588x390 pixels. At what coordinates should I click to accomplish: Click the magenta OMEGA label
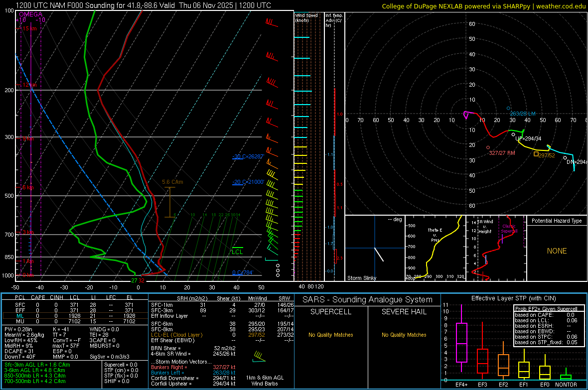point(31,14)
